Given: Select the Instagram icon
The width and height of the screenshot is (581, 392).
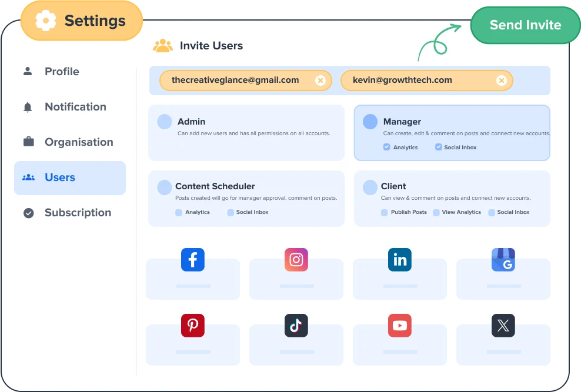Looking at the screenshot, I should click(x=296, y=260).
